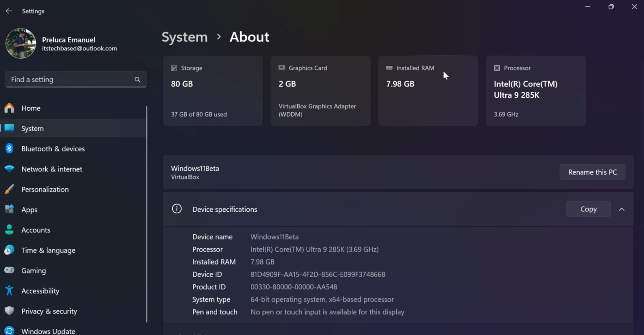Select the Accessibility person icon
644x335 pixels.
pos(9,291)
